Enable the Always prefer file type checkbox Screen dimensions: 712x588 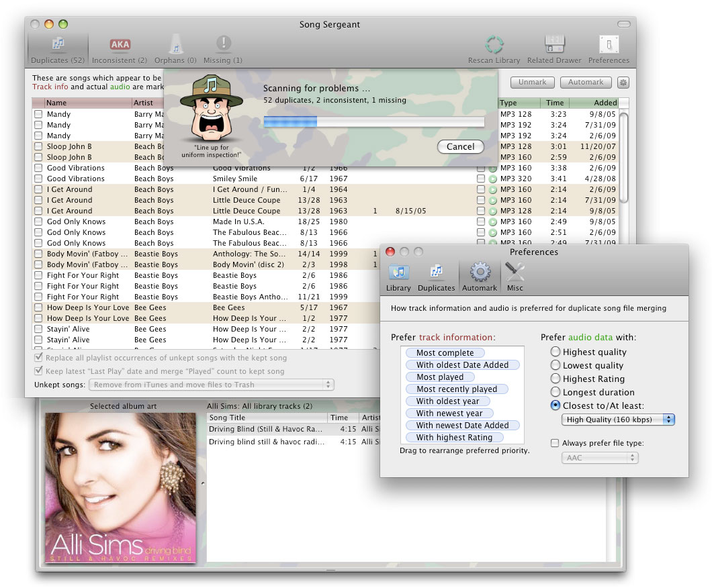[x=555, y=443]
